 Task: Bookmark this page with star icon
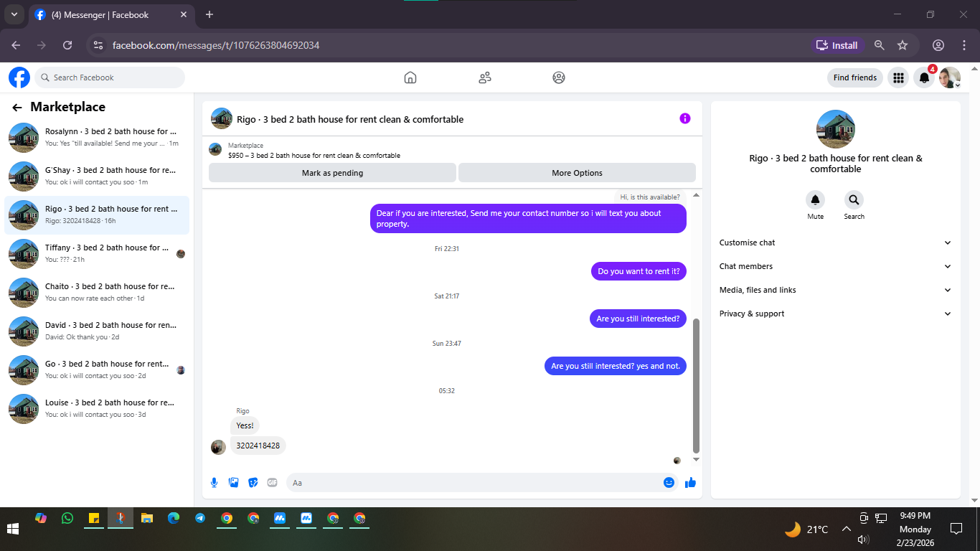(x=903, y=45)
